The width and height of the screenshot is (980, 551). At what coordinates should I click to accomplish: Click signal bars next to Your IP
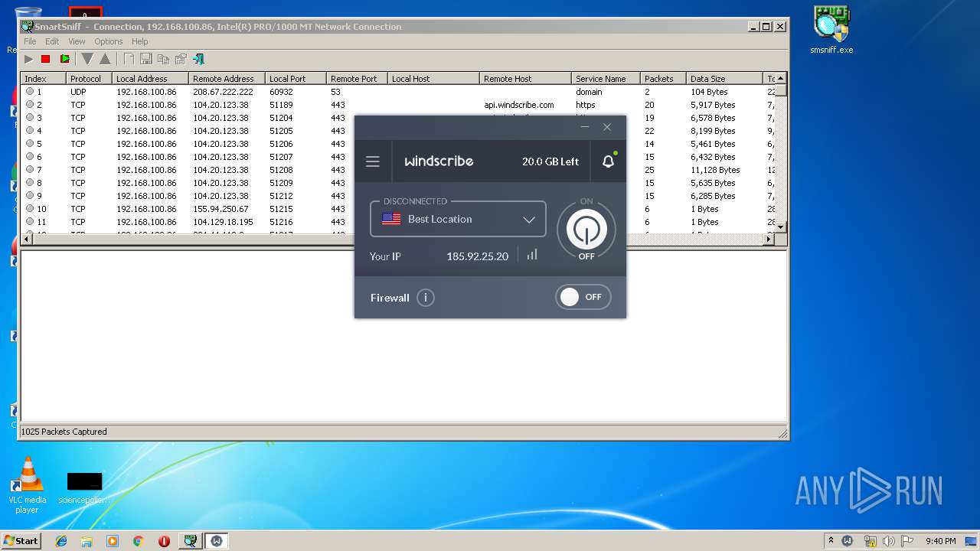pyautogui.click(x=532, y=255)
